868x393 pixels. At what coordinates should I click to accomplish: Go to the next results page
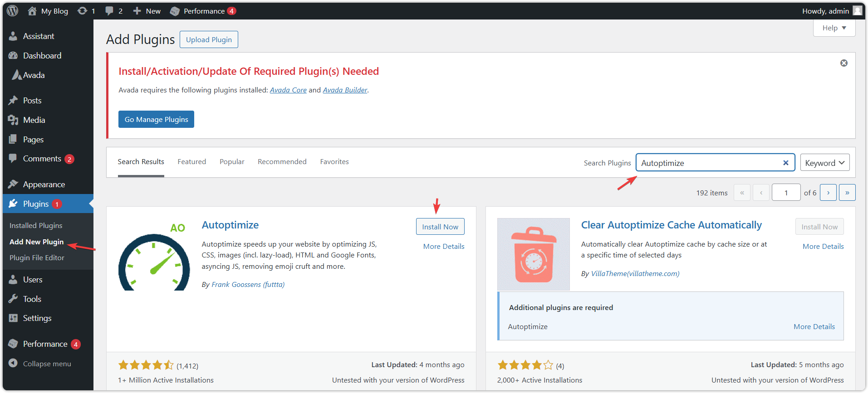[828, 193]
